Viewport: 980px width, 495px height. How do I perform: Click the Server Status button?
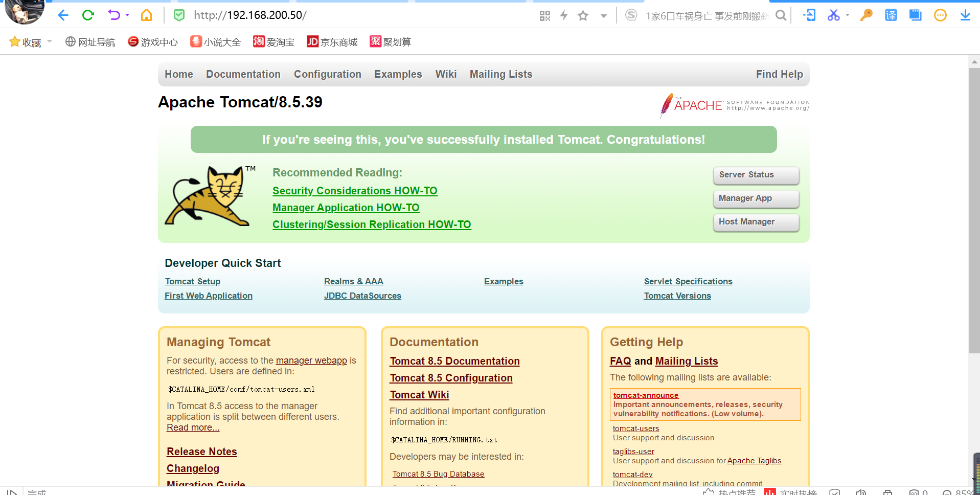[756, 175]
